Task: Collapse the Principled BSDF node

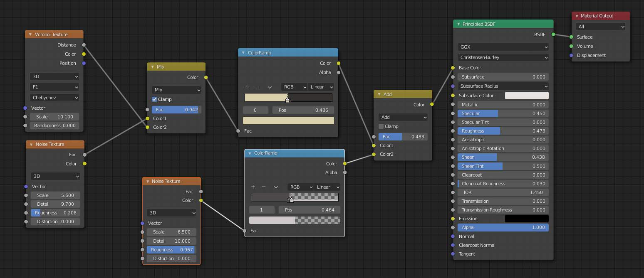Action: tap(458, 24)
